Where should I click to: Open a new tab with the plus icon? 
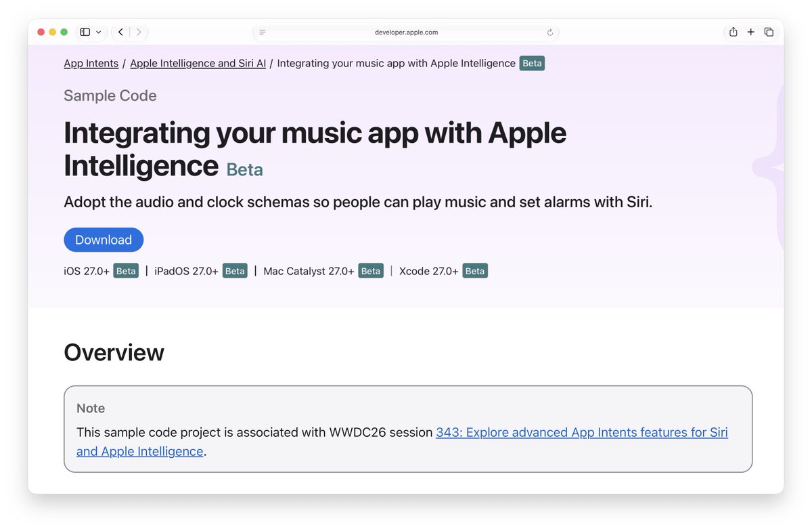750,32
